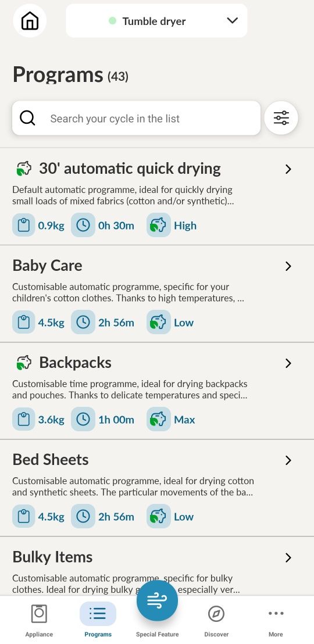
Task: Open 30' automatic quick drying chevron
Action: 288,169
